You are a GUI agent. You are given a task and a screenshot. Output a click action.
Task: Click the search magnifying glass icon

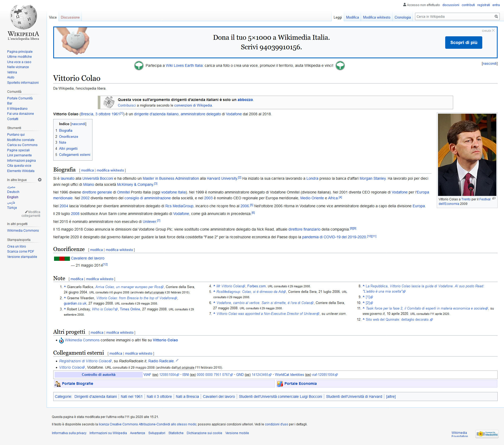pos(496,17)
